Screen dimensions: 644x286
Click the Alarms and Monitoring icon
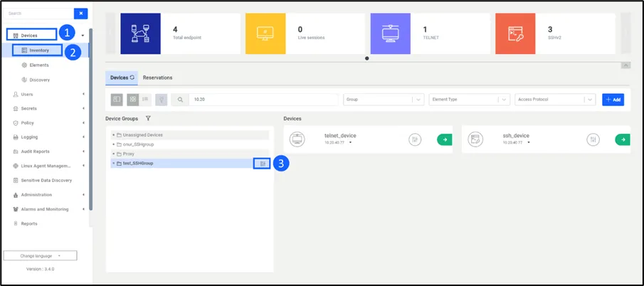(x=16, y=209)
